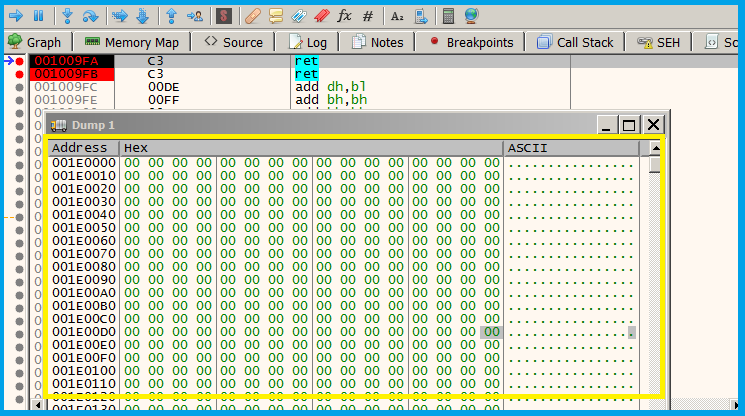Toggle breakpoint bullet at address 001009FE

[20, 101]
